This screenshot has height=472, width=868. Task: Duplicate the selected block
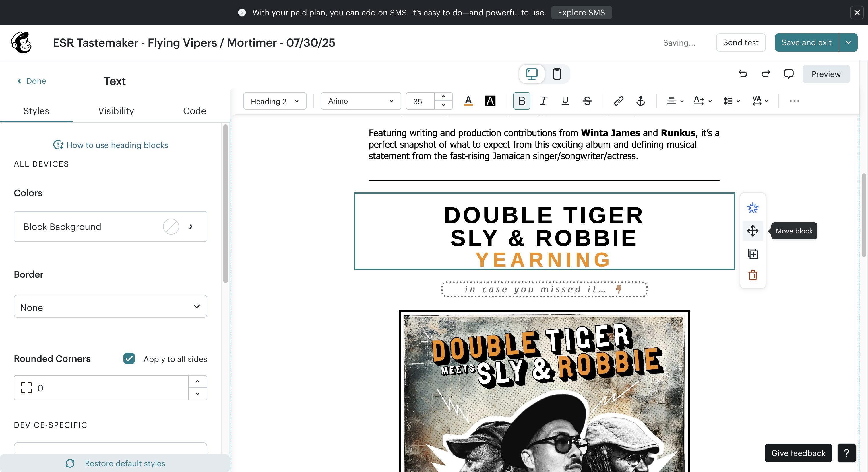752,253
